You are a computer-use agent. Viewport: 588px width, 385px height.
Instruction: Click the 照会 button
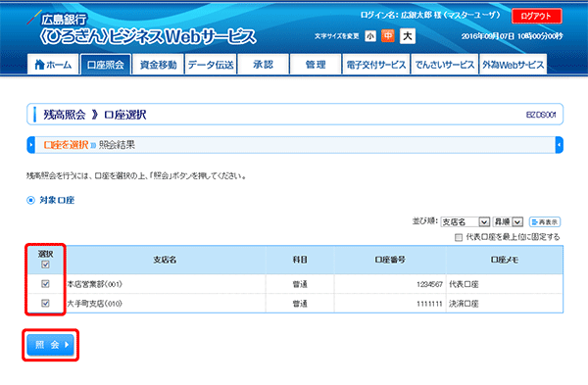tap(50, 345)
